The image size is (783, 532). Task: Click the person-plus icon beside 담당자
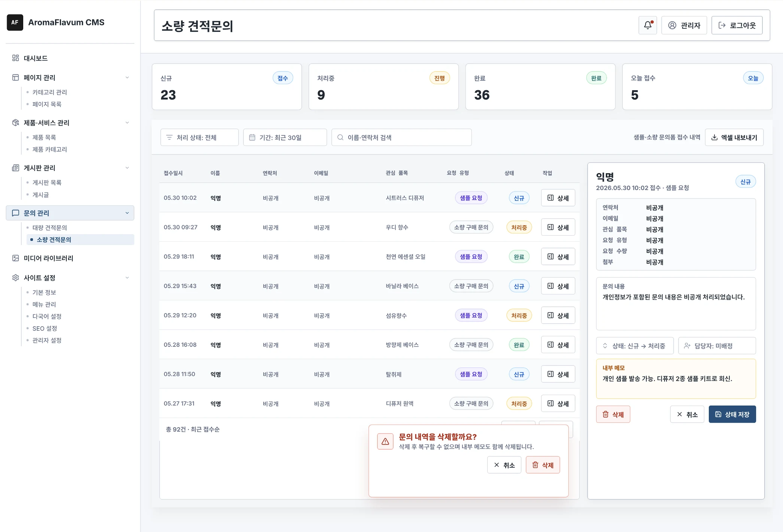tap(687, 346)
